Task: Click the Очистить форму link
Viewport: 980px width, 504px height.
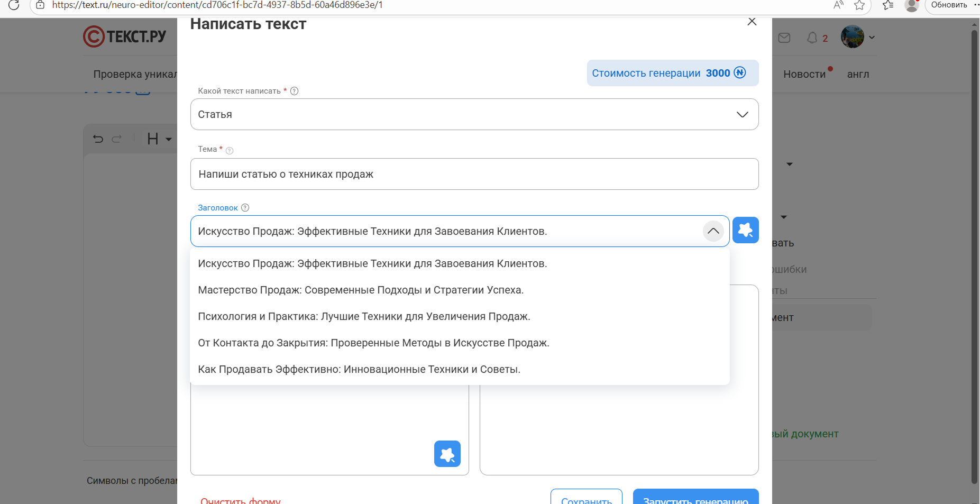Action: [x=241, y=500]
